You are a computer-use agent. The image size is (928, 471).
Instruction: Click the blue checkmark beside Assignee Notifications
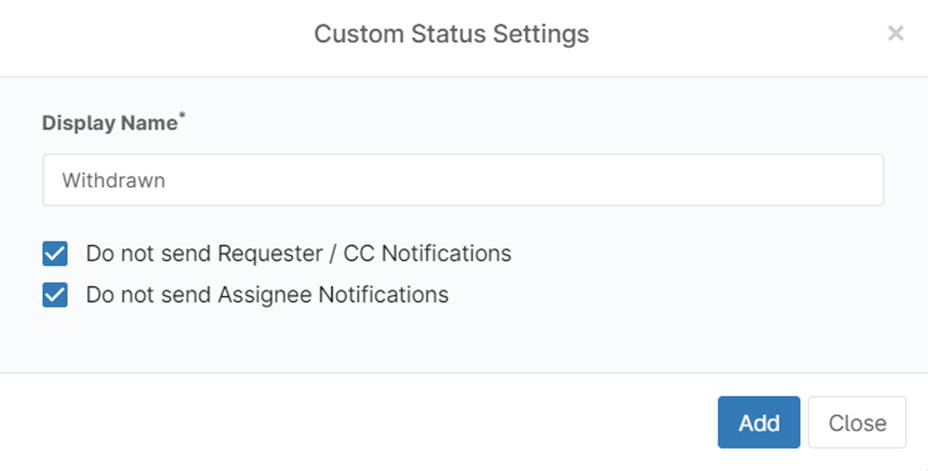pyautogui.click(x=55, y=295)
